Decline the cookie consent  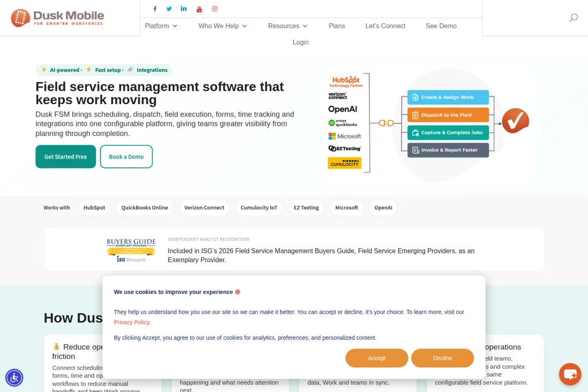point(442,358)
